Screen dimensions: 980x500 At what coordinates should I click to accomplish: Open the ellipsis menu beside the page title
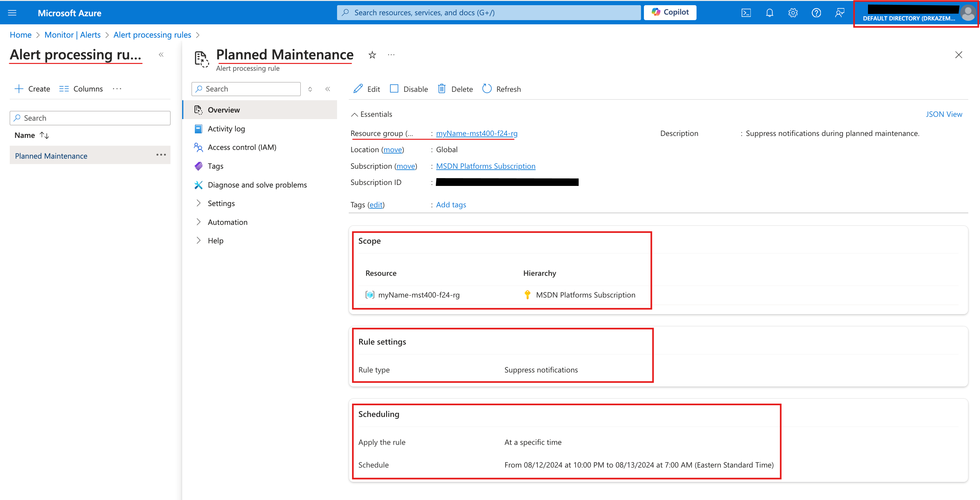click(391, 55)
